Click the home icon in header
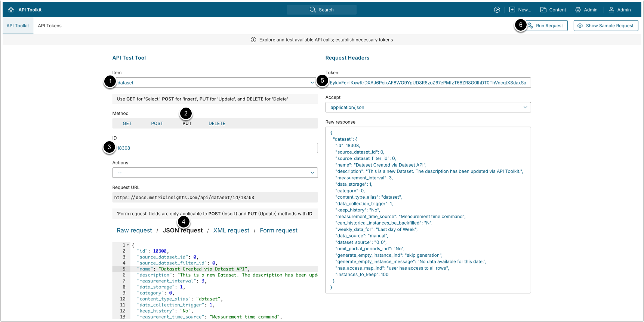The width and height of the screenshot is (644, 322). click(11, 10)
